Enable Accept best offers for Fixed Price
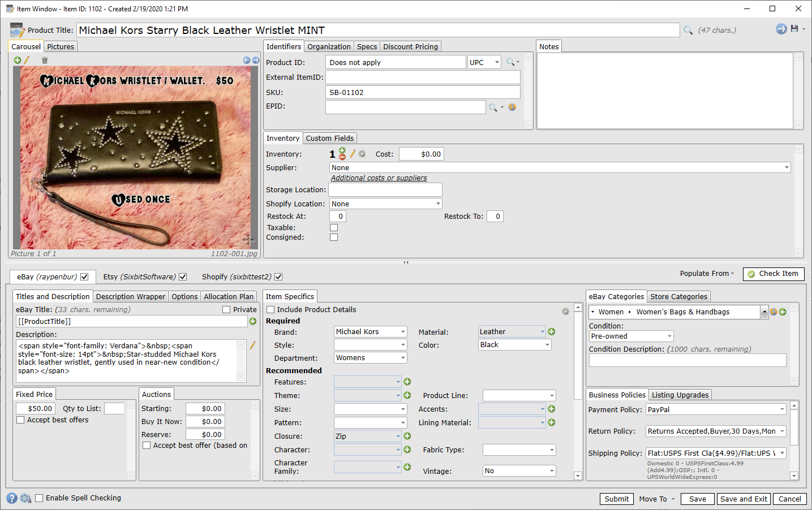This screenshot has width=812, height=510. (20, 420)
